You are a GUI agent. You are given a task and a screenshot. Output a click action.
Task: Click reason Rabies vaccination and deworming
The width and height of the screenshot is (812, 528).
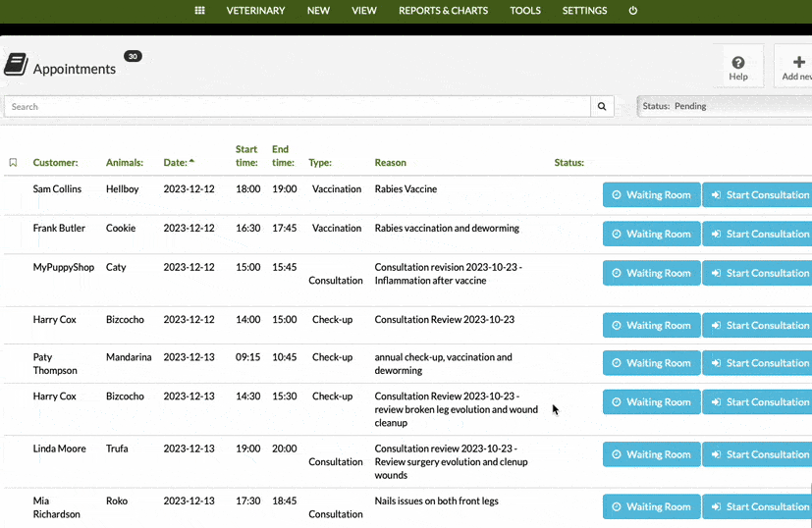[x=447, y=228]
